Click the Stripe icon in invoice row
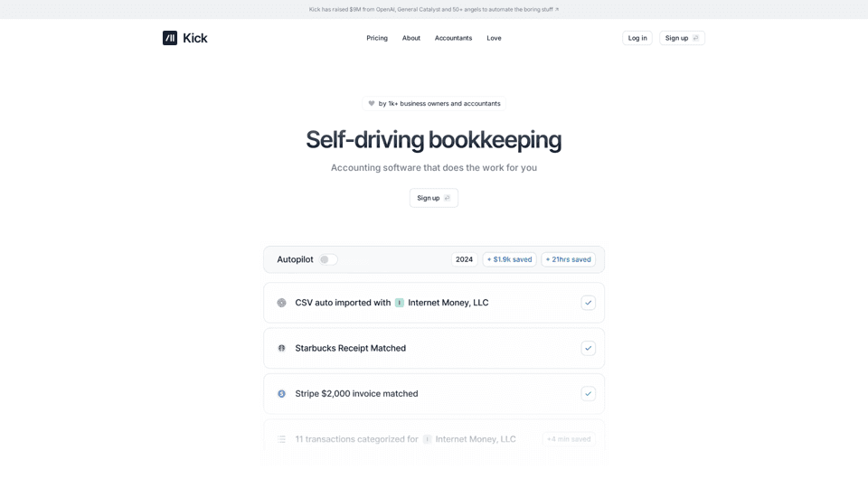The height and width of the screenshot is (488, 868). (282, 393)
